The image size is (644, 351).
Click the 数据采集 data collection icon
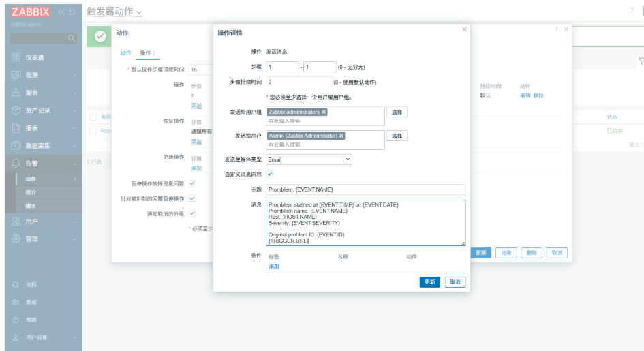[16, 146]
